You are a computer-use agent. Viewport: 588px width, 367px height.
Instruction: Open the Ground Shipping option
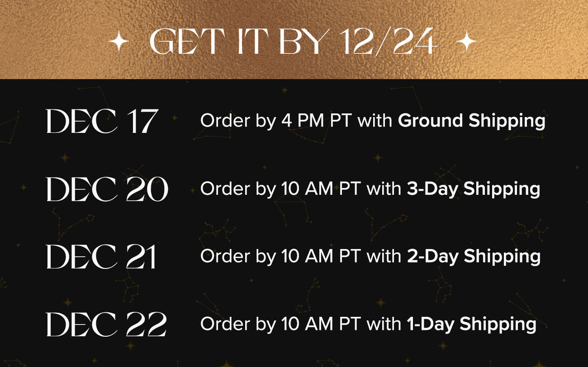(x=472, y=121)
